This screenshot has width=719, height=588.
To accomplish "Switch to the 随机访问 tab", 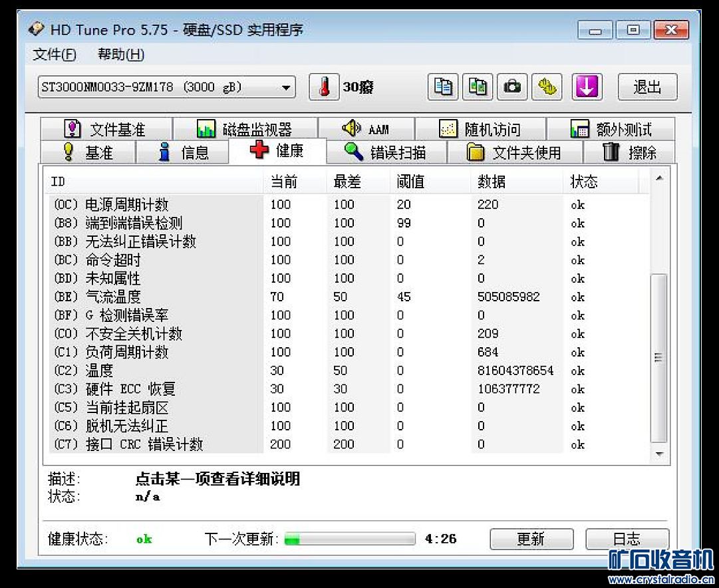I will (480, 129).
